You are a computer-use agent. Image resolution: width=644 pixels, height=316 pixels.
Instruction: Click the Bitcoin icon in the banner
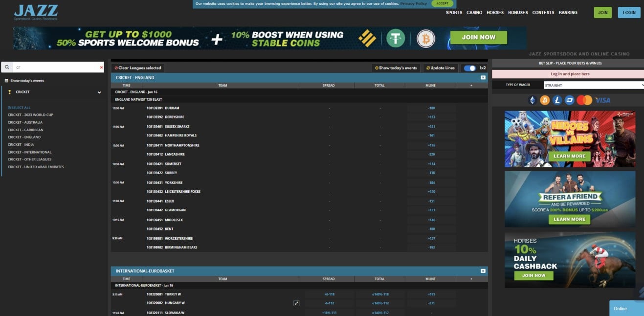(426, 38)
